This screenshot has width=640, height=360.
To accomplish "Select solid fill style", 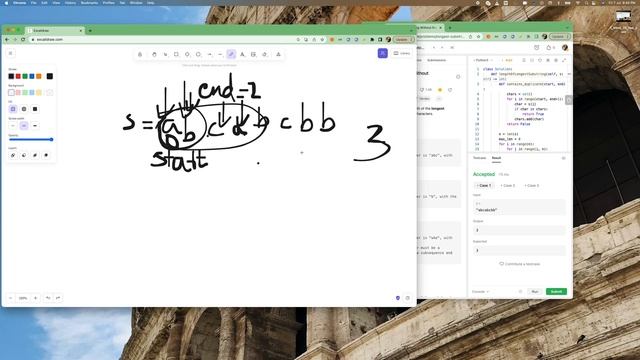I will [x=35, y=109].
